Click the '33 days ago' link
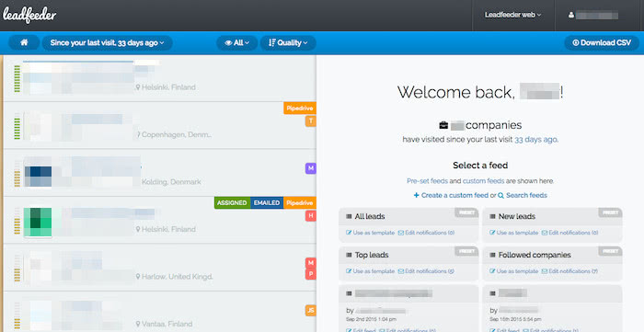Screen dimensions: 644x332 tap(535, 140)
